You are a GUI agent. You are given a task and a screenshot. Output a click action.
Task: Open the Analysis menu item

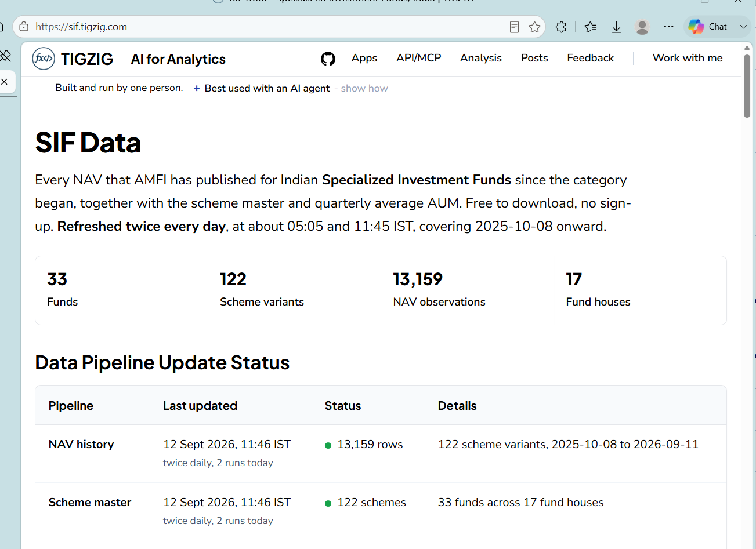coord(481,58)
